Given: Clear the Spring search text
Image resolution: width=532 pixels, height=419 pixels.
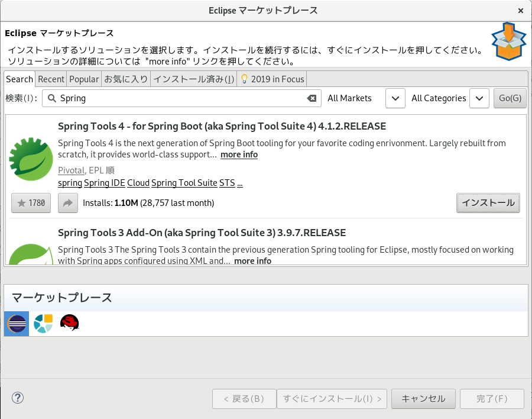Looking at the screenshot, I should (x=312, y=98).
